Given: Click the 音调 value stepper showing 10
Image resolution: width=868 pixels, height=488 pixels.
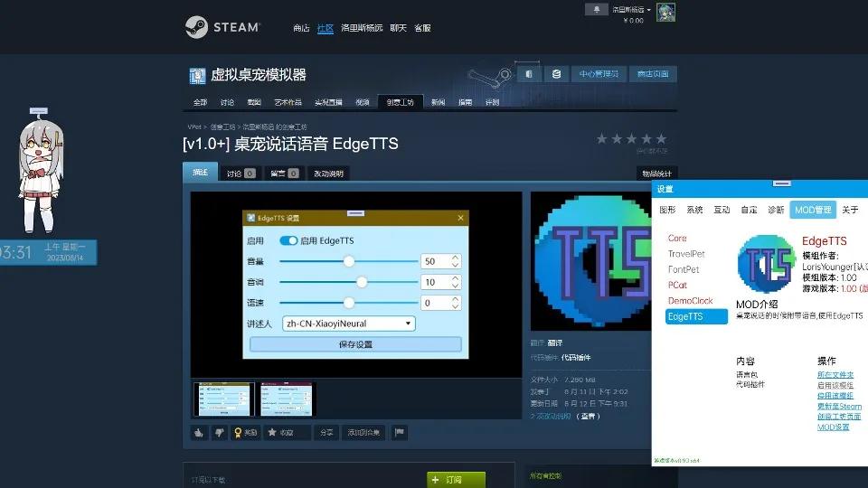Looking at the screenshot, I should (x=440, y=282).
